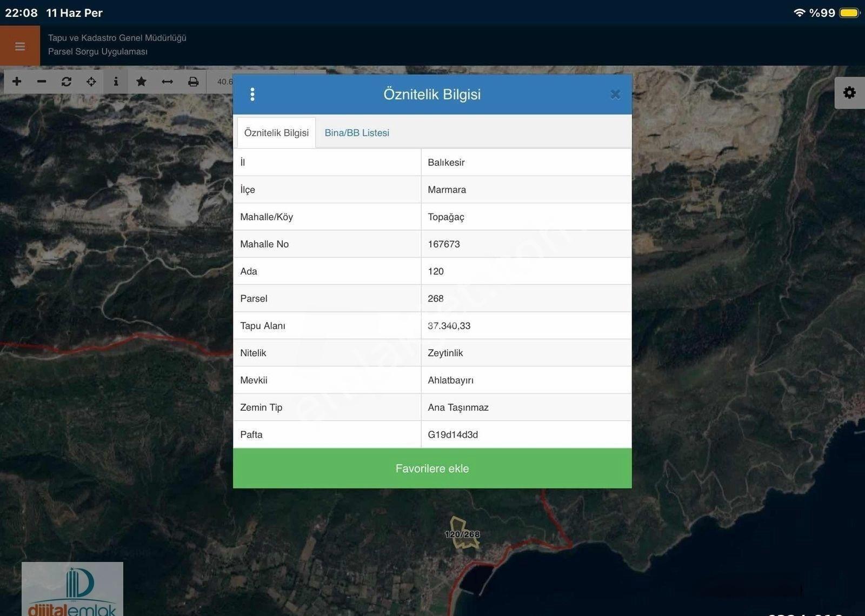Select the info query tool
This screenshot has width=865, height=616.
pyautogui.click(x=116, y=82)
